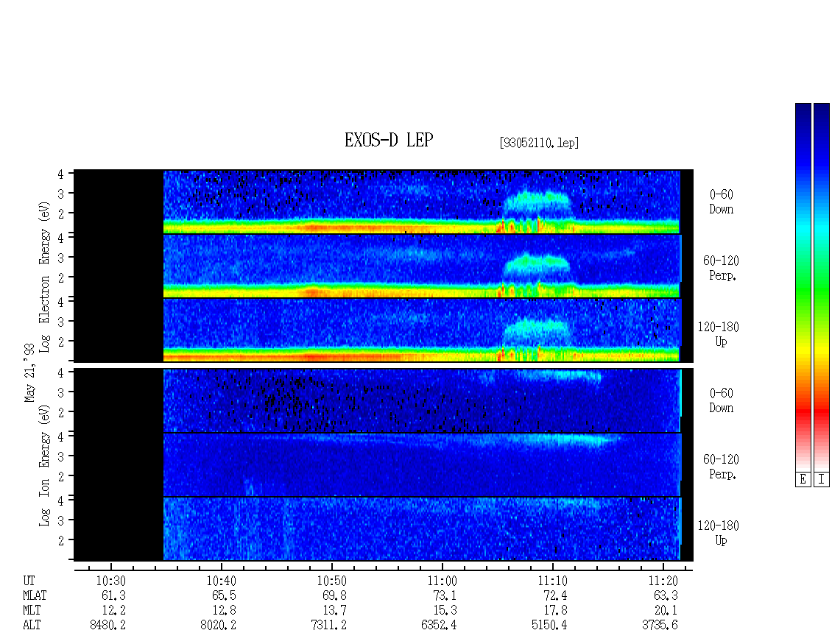The width and height of the screenshot is (832, 644).
Task: Click the 10:40 UT tick label
Action: (222, 581)
